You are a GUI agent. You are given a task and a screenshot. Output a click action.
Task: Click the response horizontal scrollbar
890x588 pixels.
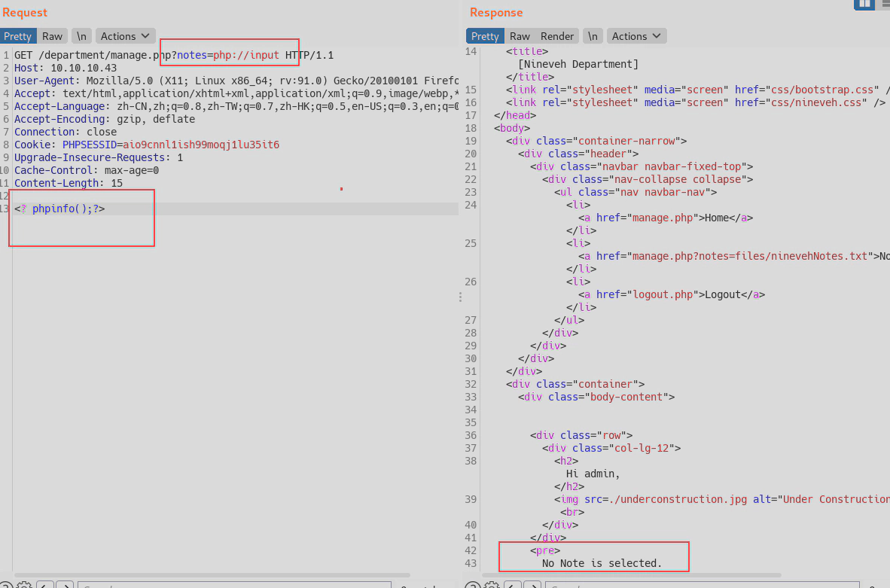pos(663,575)
